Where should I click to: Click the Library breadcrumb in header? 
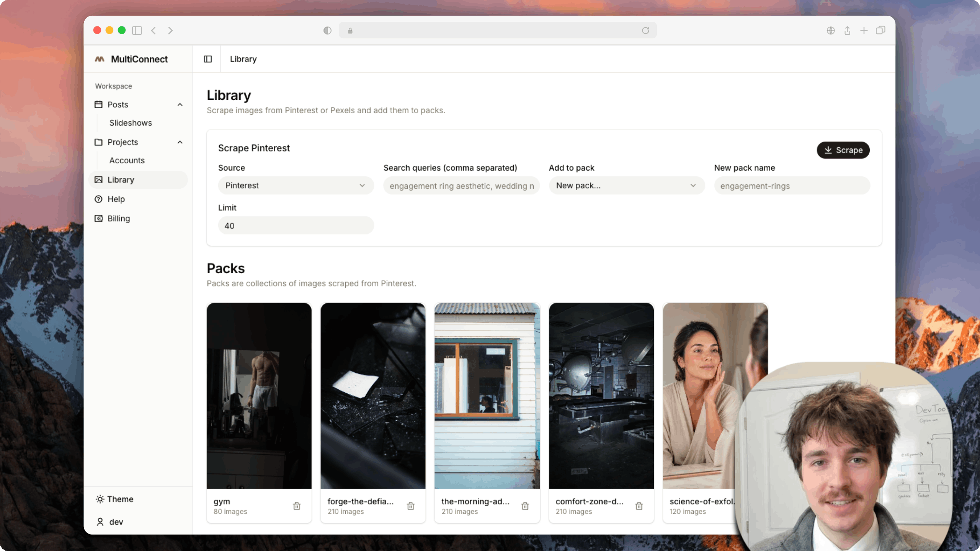click(243, 59)
